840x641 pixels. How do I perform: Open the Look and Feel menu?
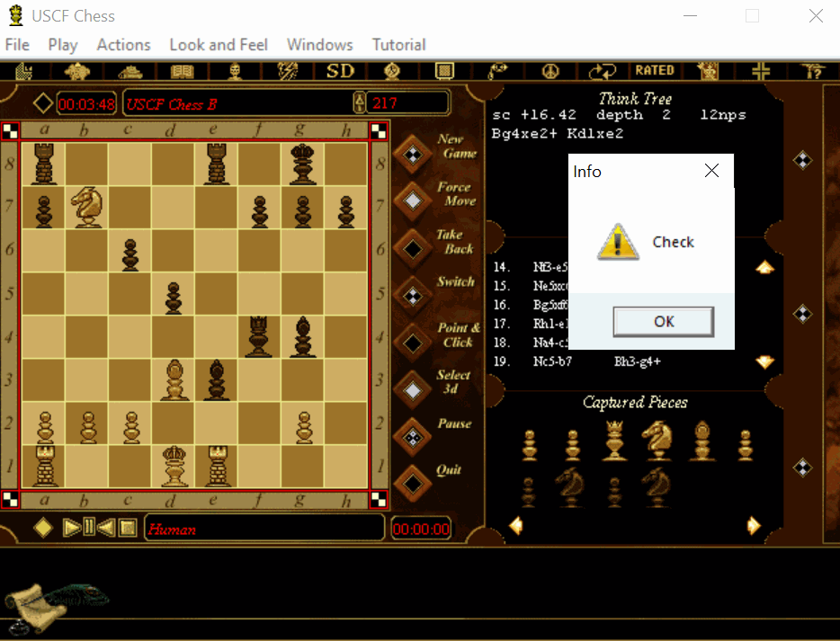pyautogui.click(x=219, y=44)
